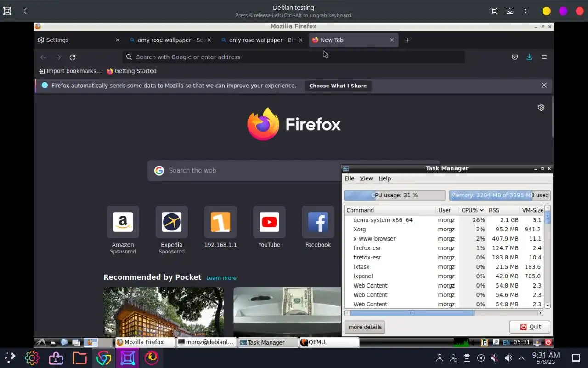
Task: Click the CPU monitor graph in guest panel
Action: click(x=461, y=342)
